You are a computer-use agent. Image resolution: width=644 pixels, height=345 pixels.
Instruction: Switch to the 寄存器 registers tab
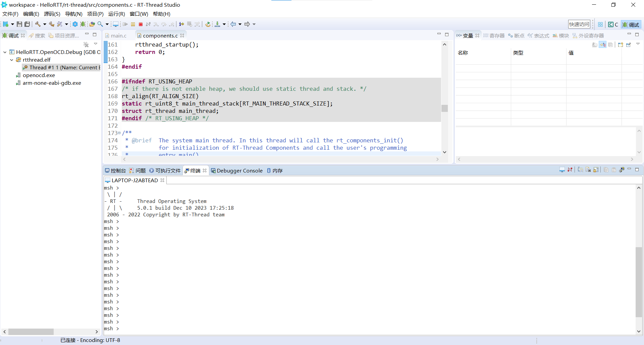494,36
